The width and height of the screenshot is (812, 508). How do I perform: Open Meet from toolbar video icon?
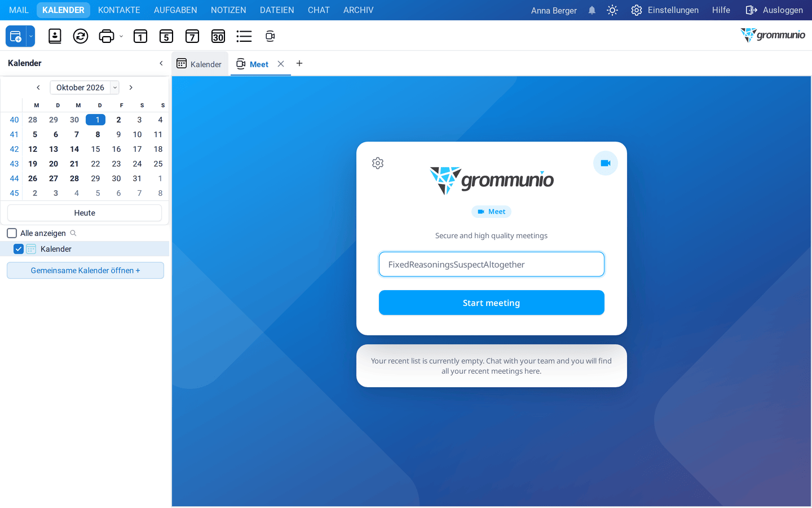click(x=270, y=36)
